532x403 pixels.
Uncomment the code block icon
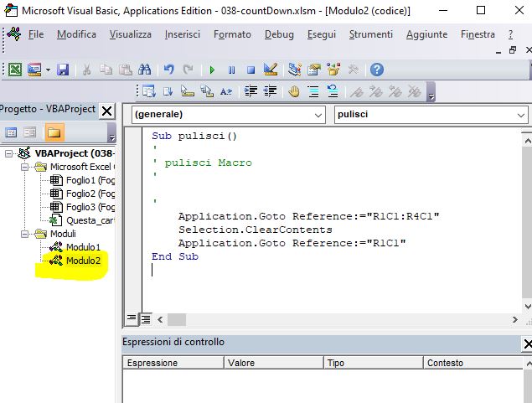pyautogui.click(x=333, y=91)
